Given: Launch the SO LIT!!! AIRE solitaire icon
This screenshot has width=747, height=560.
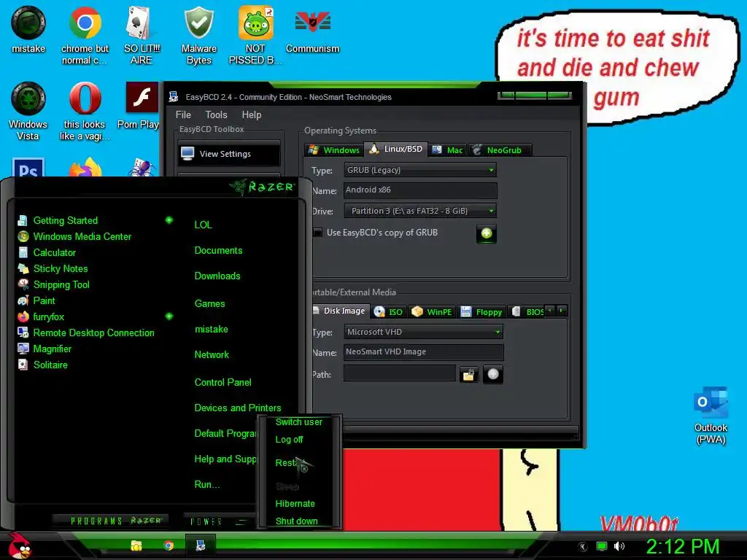Looking at the screenshot, I should tap(142, 35).
